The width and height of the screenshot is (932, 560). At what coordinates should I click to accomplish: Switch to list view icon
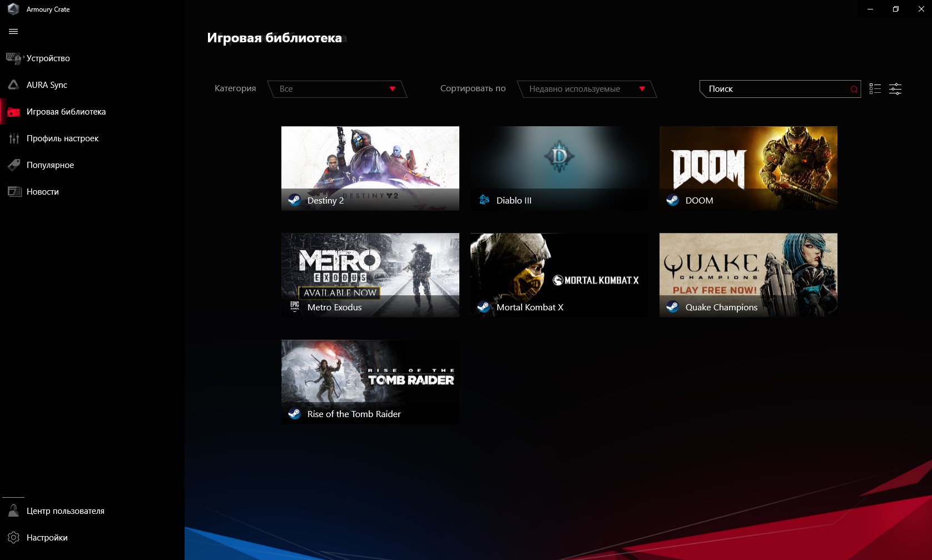click(x=875, y=89)
